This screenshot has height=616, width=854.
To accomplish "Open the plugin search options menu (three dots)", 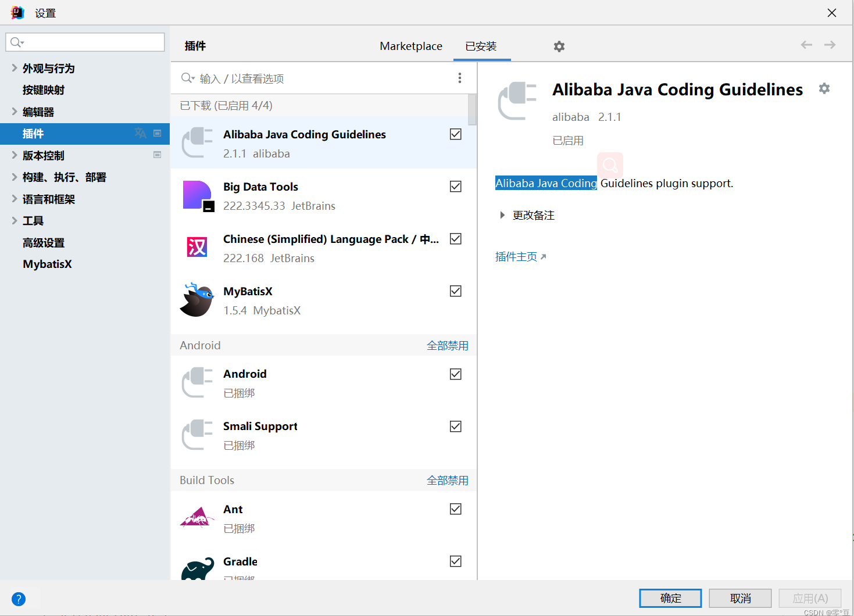I will 460,78.
